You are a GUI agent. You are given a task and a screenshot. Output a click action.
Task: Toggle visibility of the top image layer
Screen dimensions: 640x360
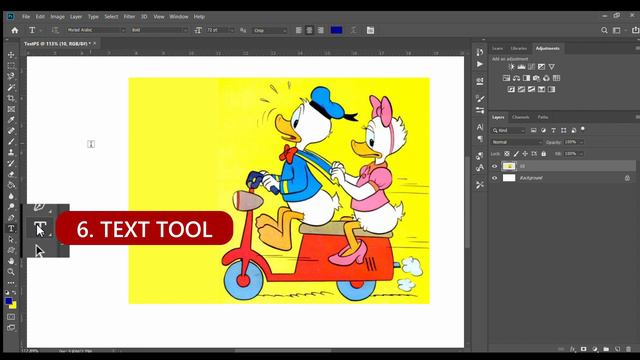click(495, 166)
